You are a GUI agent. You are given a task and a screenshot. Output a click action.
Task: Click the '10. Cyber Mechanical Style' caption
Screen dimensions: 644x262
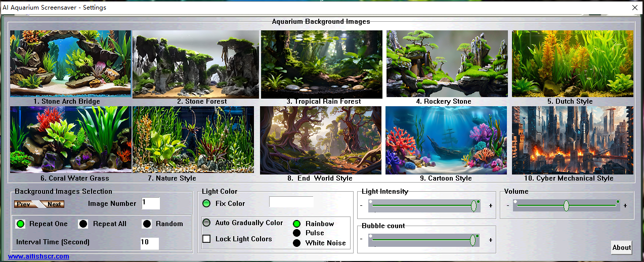coord(569,178)
